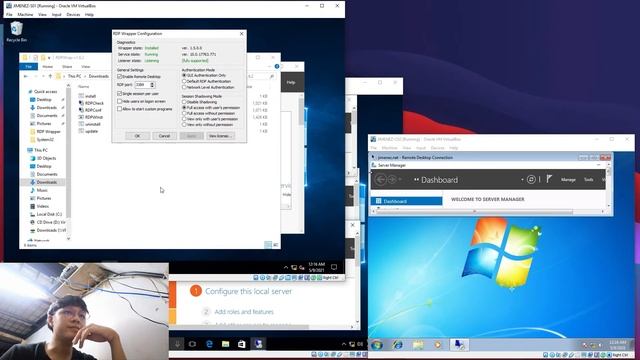Open Windows Explorer on Windows 7 taskbar
The height and width of the screenshot is (360, 640).
[x=418, y=345]
